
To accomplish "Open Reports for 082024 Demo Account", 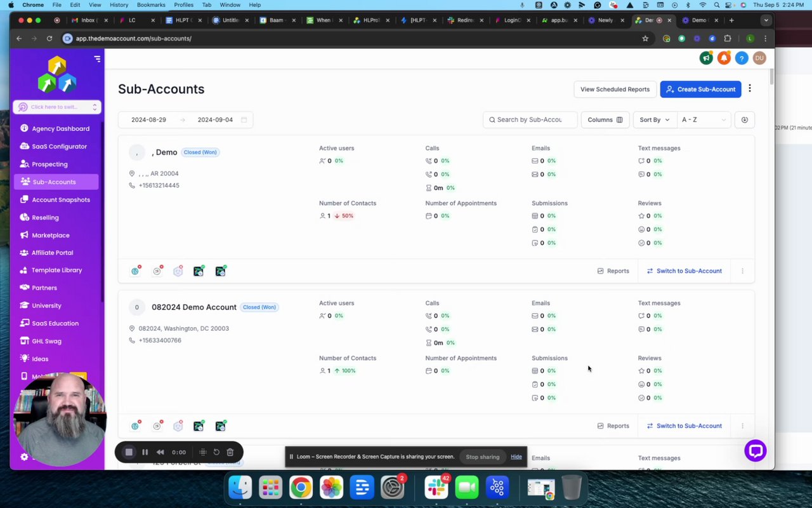I will pos(613,426).
